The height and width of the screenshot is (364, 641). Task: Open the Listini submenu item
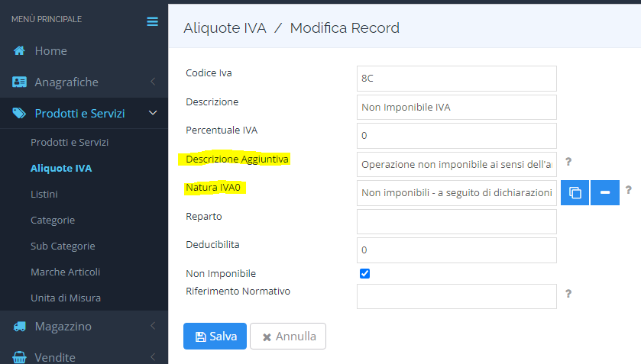44,195
